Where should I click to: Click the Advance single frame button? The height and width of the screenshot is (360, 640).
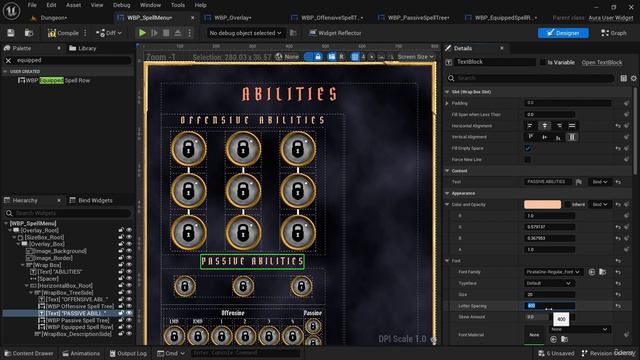tap(154, 33)
